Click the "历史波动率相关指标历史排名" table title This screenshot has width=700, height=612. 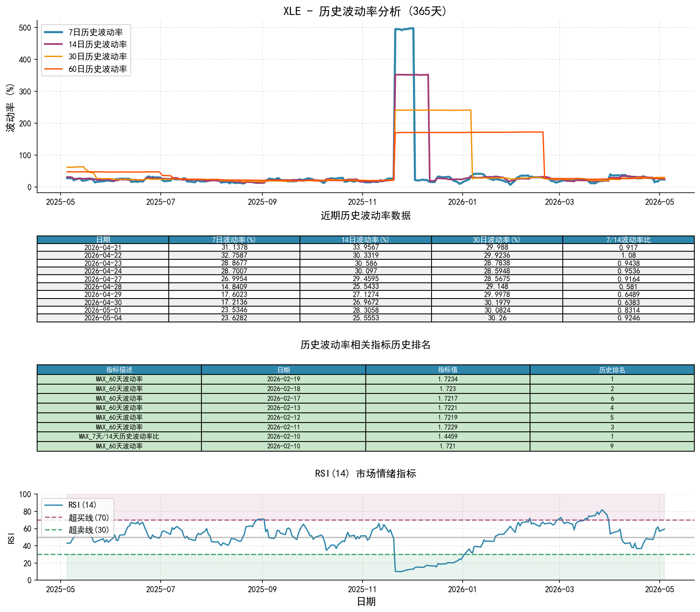[x=366, y=345]
